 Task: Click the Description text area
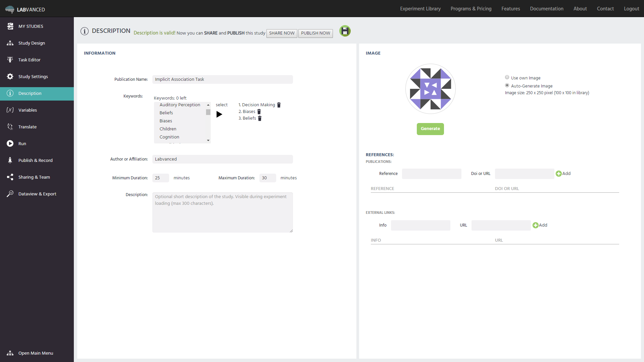tap(222, 213)
